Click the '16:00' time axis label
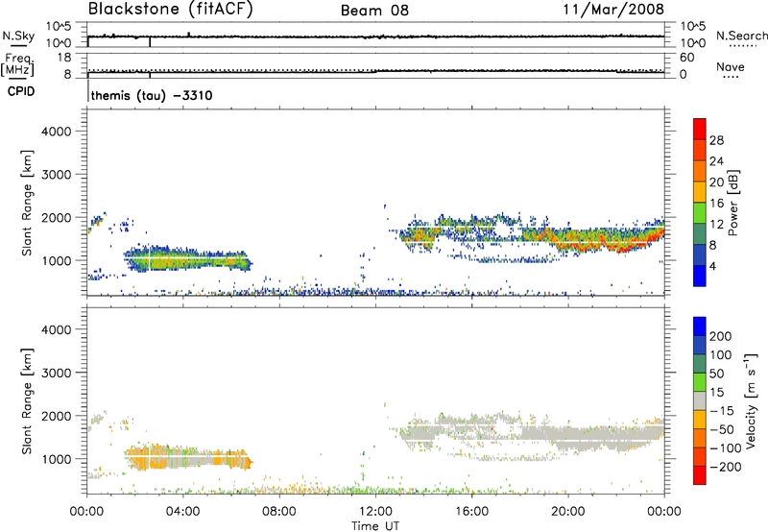768x532 pixels. tap(471, 512)
